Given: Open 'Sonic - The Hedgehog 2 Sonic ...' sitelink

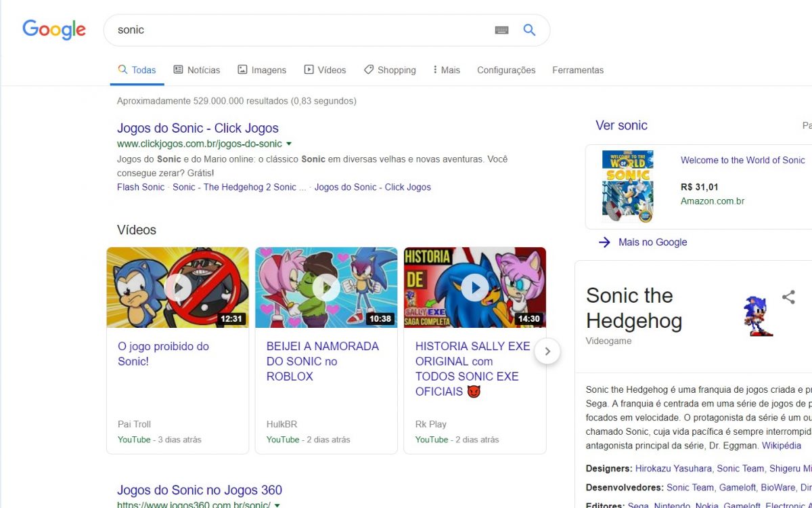Looking at the screenshot, I should click(x=240, y=187).
